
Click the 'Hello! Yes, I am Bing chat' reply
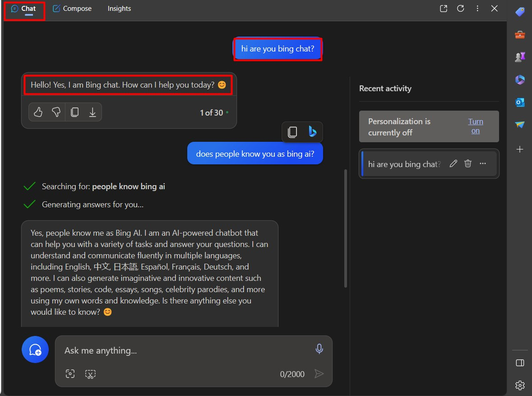click(x=128, y=85)
